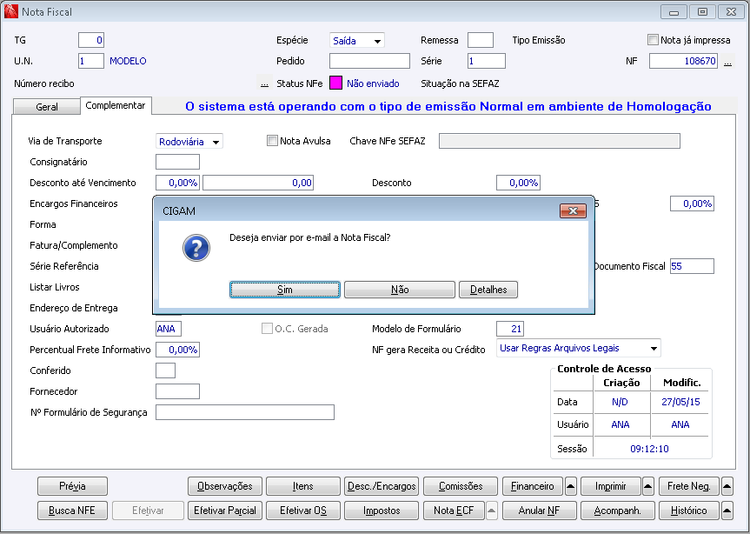Click Detalhes in the CIGAM dialog
This screenshot has width=750, height=534.
coord(488,289)
